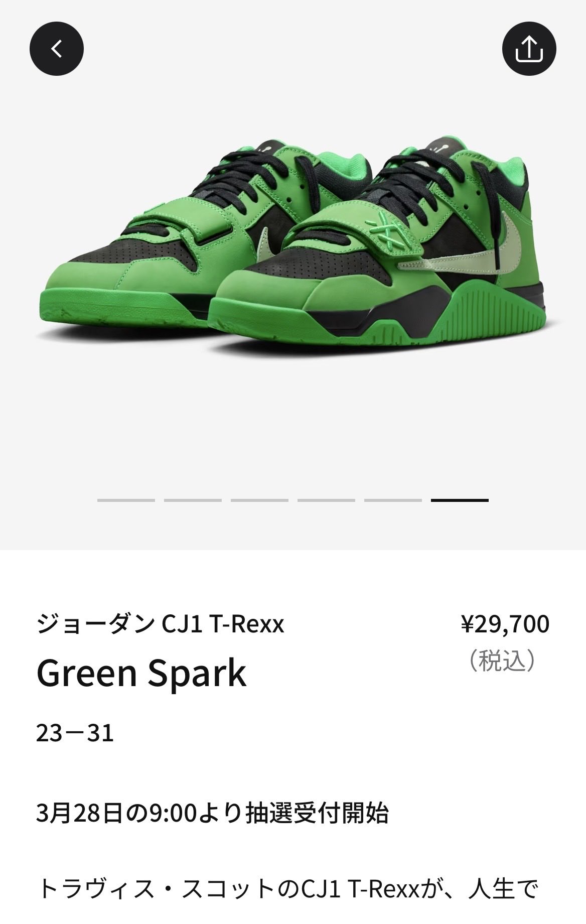Select the Green Spark title
The width and height of the screenshot is (586, 924).
tap(141, 673)
